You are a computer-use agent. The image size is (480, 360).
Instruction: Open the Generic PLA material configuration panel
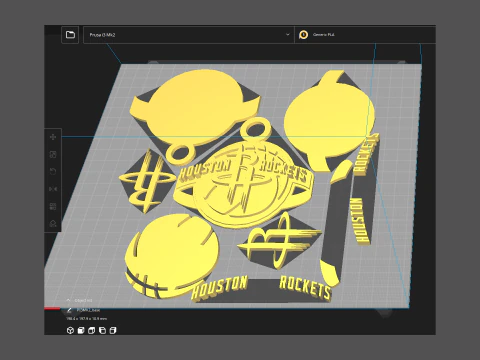tap(365, 35)
